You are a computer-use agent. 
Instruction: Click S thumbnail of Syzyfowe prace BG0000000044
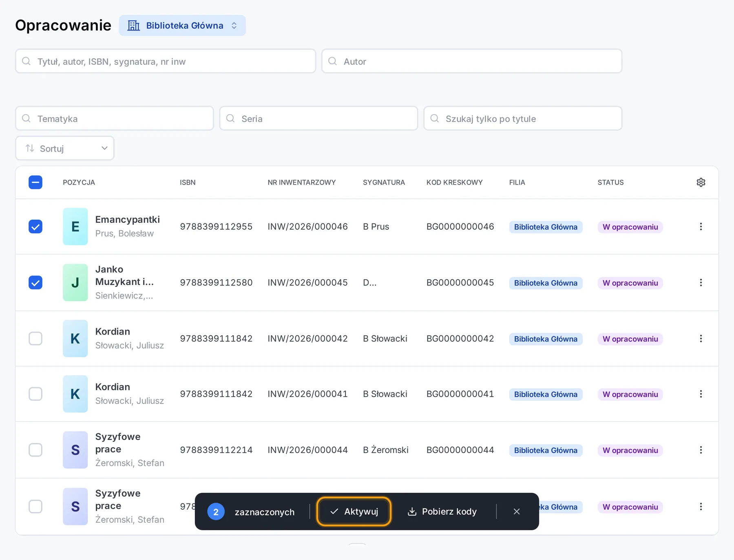click(x=75, y=450)
